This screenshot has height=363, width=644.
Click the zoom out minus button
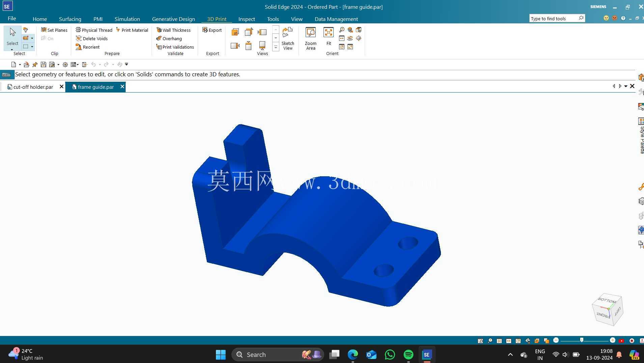click(556, 340)
